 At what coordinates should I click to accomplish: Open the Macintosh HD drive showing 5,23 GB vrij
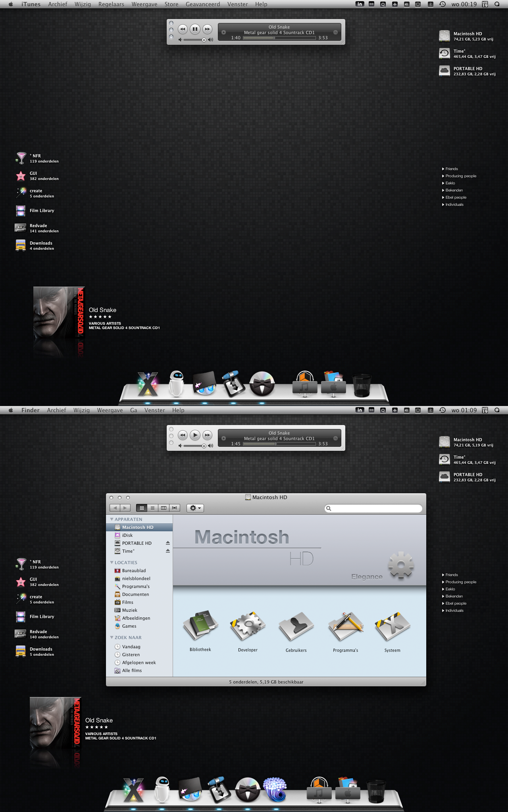point(466,36)
